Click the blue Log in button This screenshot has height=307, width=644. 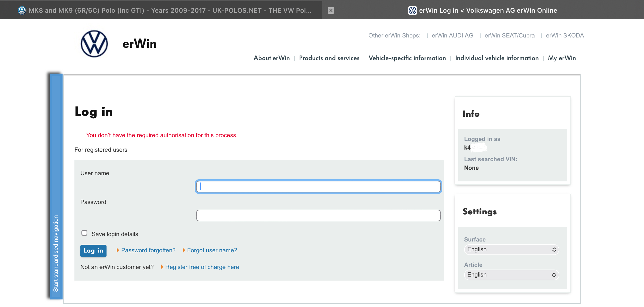tap(93, 251)
